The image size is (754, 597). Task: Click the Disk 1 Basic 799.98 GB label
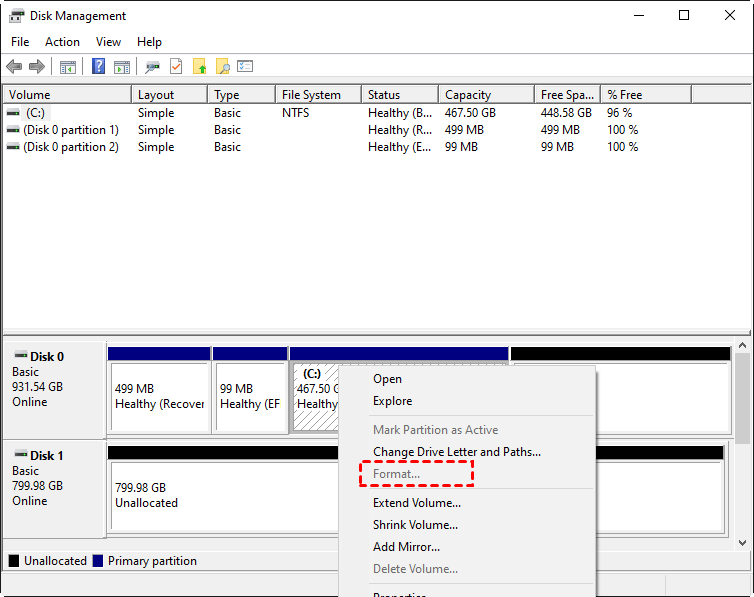point(54,489)
